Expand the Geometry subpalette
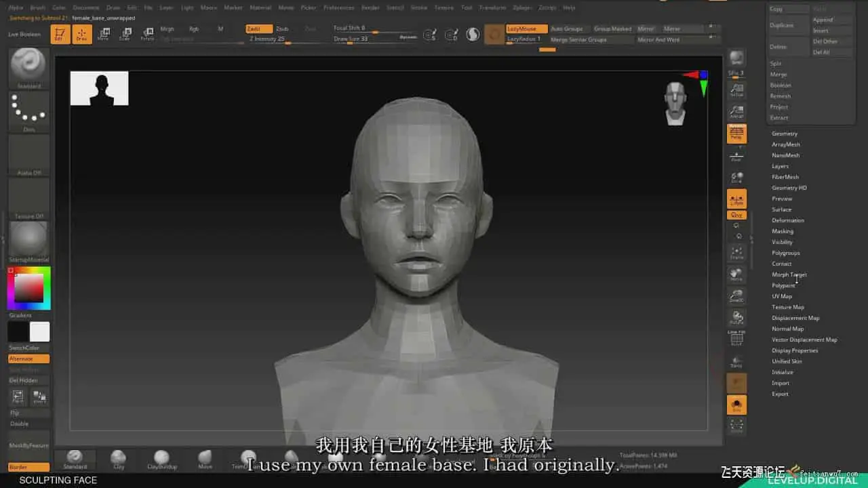 (785, 134)
